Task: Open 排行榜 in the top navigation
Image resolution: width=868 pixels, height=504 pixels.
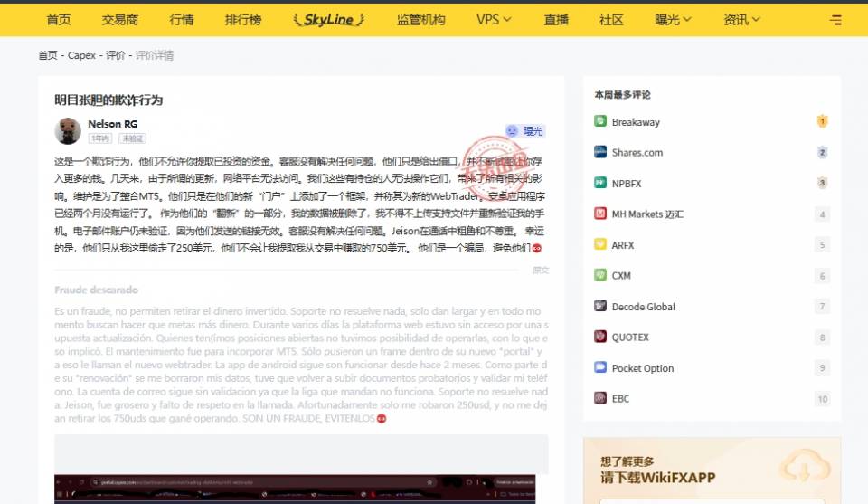Action: 243,20
